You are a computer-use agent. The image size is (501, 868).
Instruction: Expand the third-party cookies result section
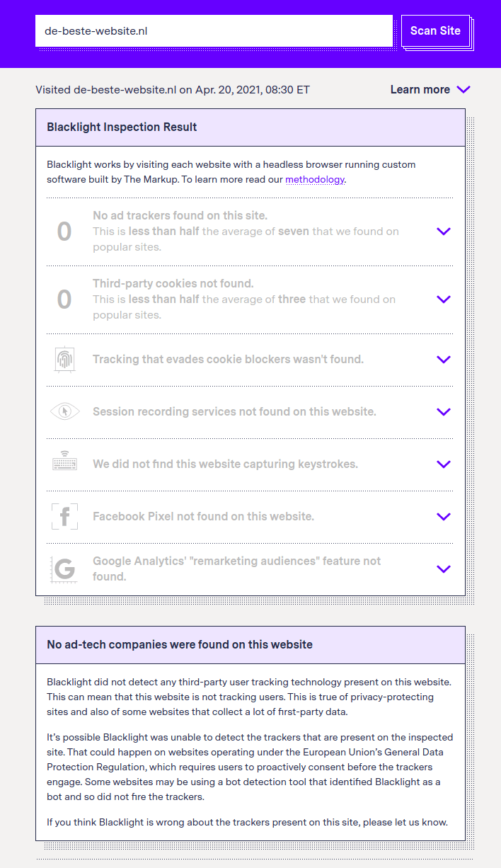point(444,299)
